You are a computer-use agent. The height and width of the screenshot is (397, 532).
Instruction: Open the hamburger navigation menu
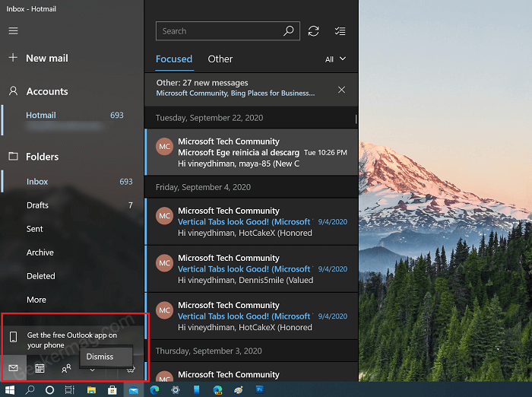(13, 31)
